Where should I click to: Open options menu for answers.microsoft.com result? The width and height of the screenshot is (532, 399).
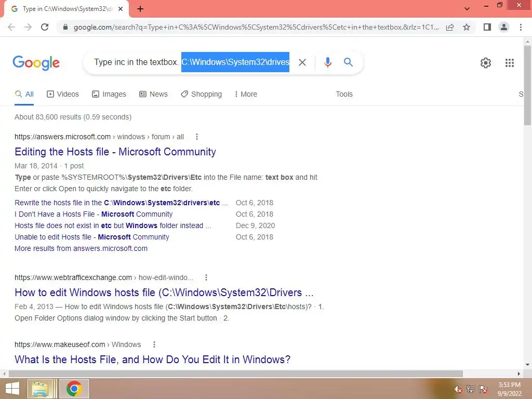197,137
